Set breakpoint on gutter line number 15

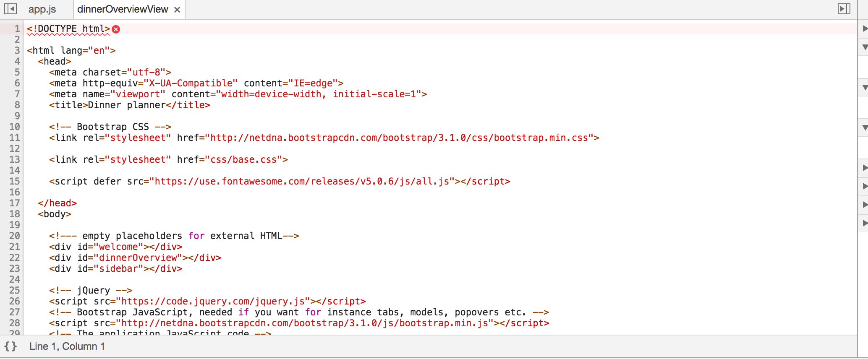pyautogui.click(x=15, y=181)
